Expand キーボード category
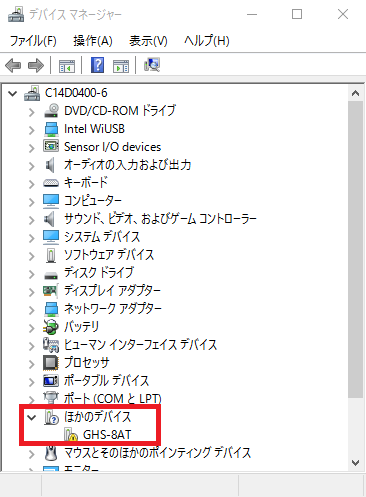This screenshot has width=366, height=497. pos(32,184)
